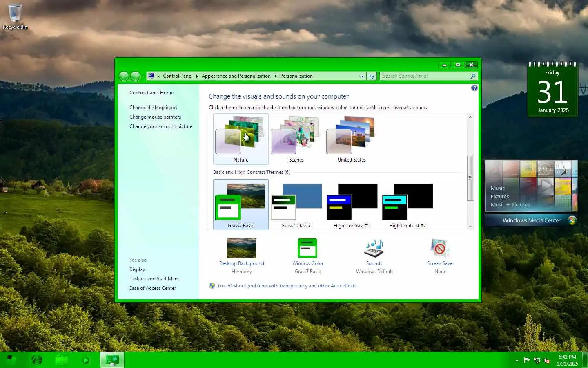Open the Display link under See also
Screen dimensions: 588x368
pos(137,269)
